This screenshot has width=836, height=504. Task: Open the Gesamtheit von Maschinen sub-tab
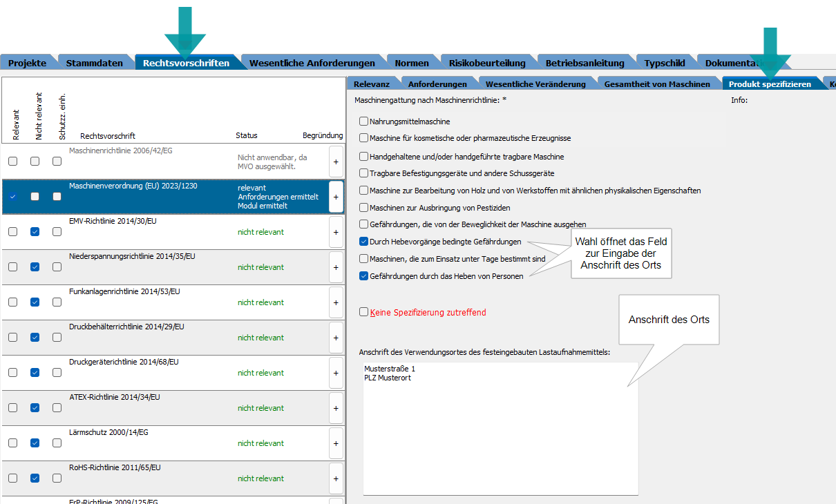click(656, 84)
